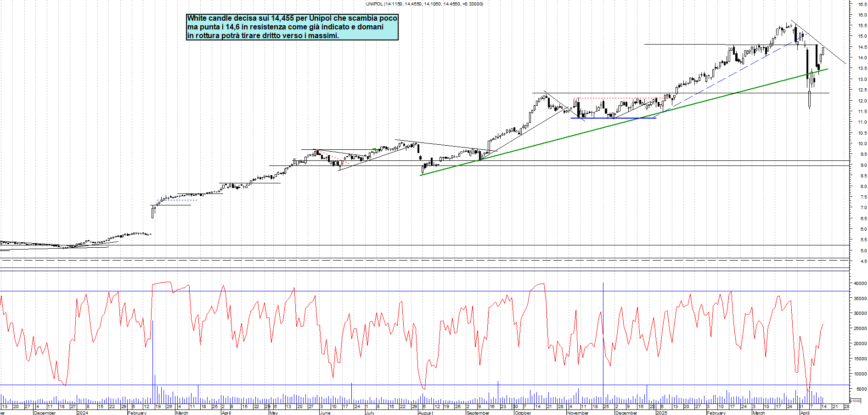Screen dimensions: 868x415
Task: Click the 25000 volume axis label
Action: [860, 329]
